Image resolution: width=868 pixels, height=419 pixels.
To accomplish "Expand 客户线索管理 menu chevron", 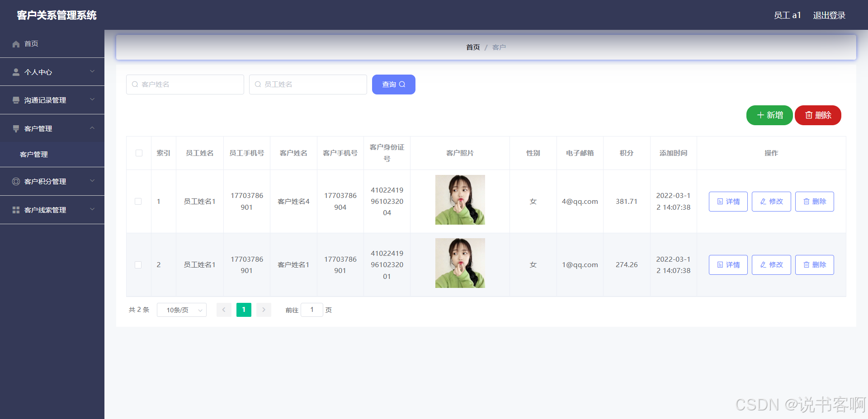I will [92, 209].
